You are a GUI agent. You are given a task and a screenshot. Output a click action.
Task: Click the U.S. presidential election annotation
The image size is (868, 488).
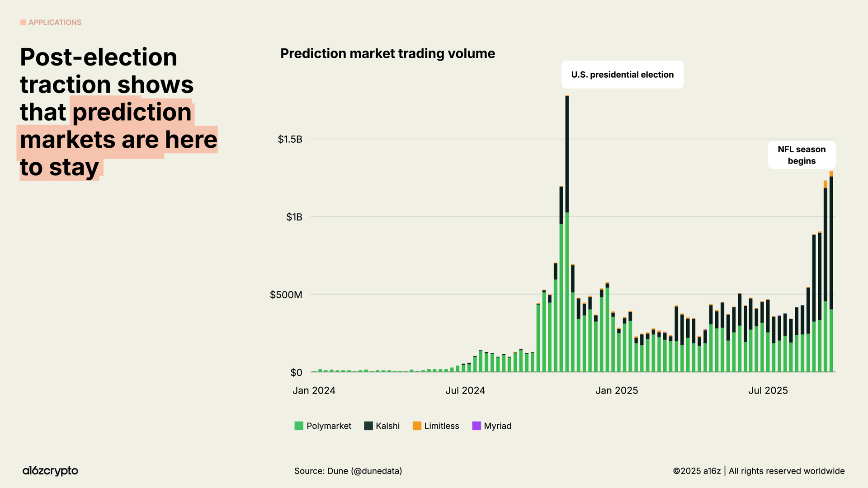pos(622,75)
